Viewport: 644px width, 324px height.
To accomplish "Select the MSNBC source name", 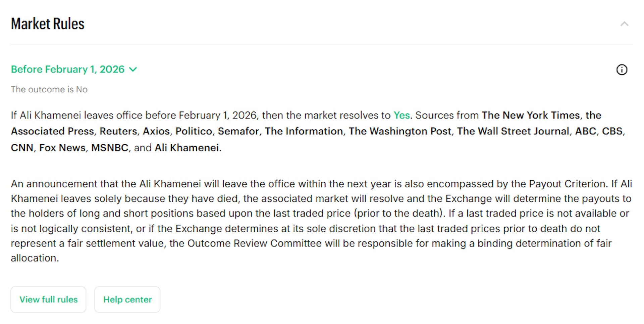I will coord(110,147).
